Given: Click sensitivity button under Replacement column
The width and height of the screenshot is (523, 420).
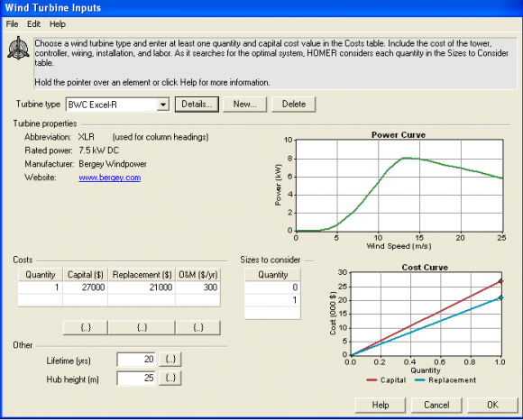Looking at the screenshot, I should pyautogui.click(x=142, y=328).
